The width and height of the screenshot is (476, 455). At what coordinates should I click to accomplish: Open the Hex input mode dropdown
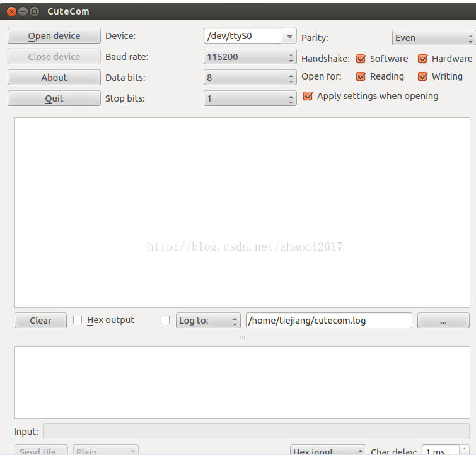pos(328,450)
